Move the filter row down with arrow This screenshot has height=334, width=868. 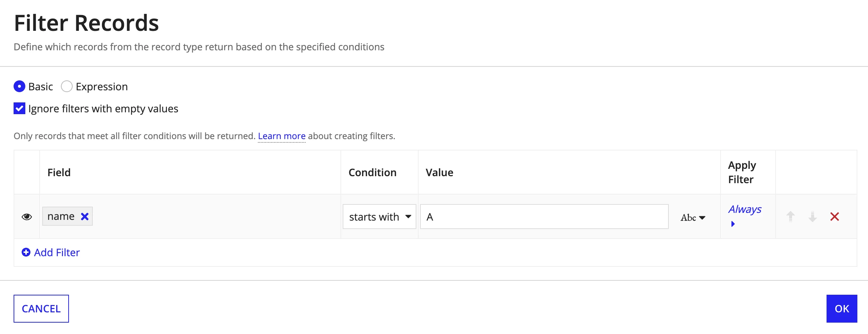pos(813,217)
